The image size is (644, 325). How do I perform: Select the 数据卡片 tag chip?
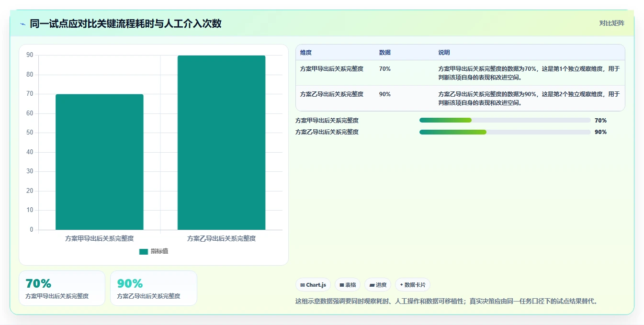[413, 285]
